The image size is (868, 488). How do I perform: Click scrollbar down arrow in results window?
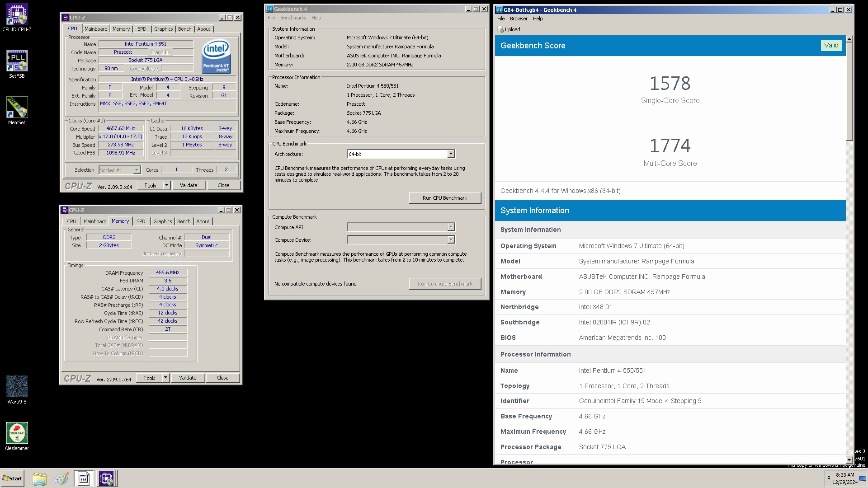(849, 460)
